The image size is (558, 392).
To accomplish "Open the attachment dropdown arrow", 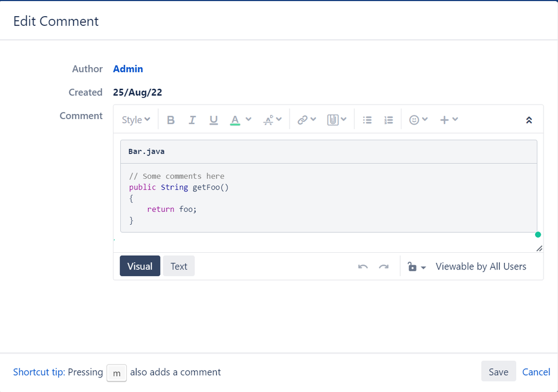I will tap(343, 119).
